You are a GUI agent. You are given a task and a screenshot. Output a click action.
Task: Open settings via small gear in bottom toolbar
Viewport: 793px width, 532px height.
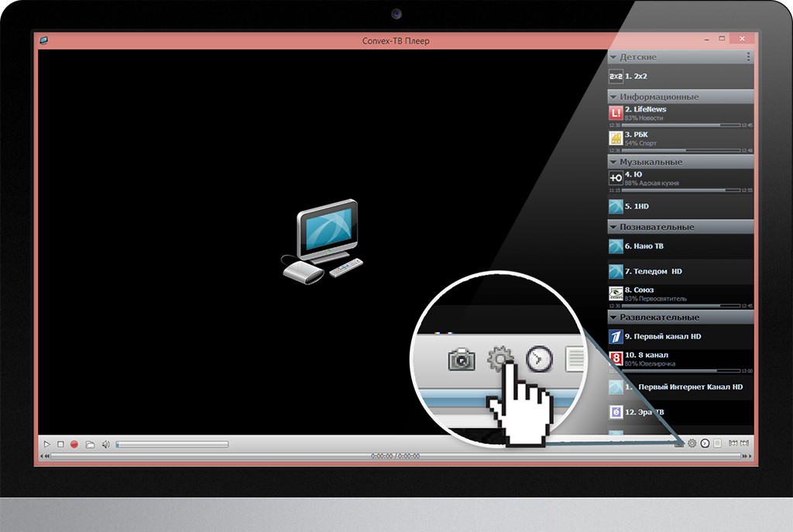point(692,443)
